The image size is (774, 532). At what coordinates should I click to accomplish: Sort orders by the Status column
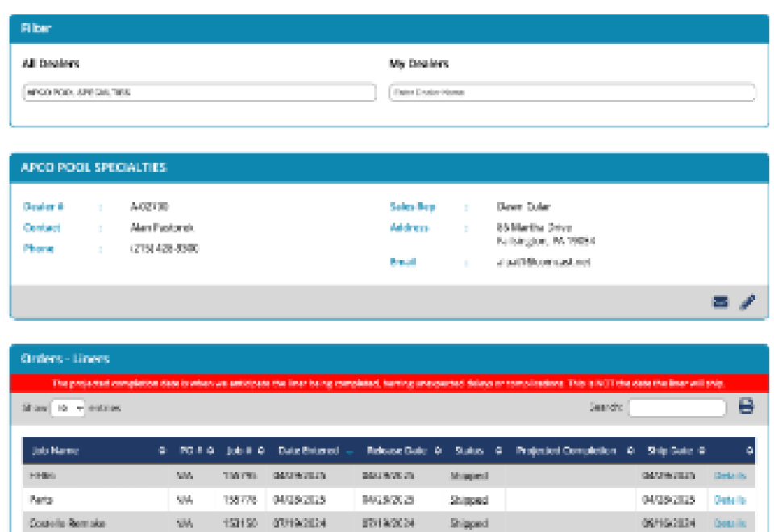[x=475, y=451]
